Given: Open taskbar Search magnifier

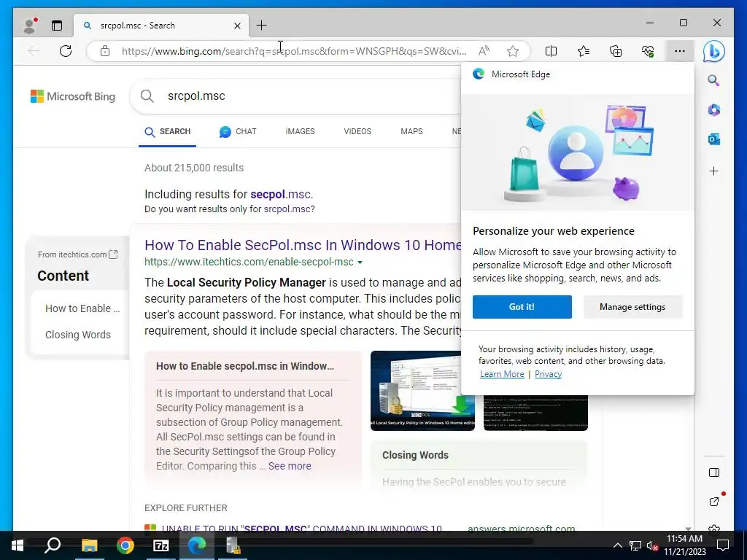Looking at the screenshot, I should point(53,545).
